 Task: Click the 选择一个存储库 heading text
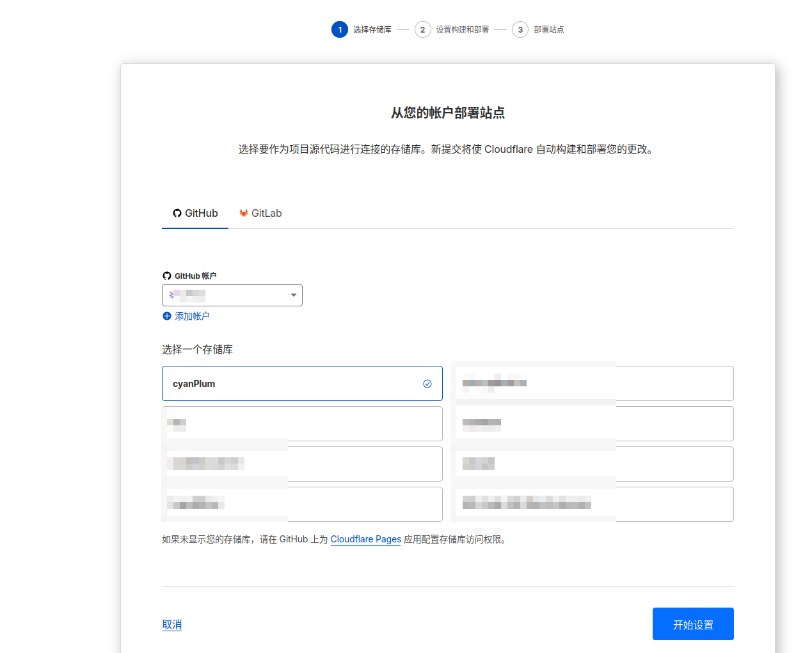click(x=198, y=349)
